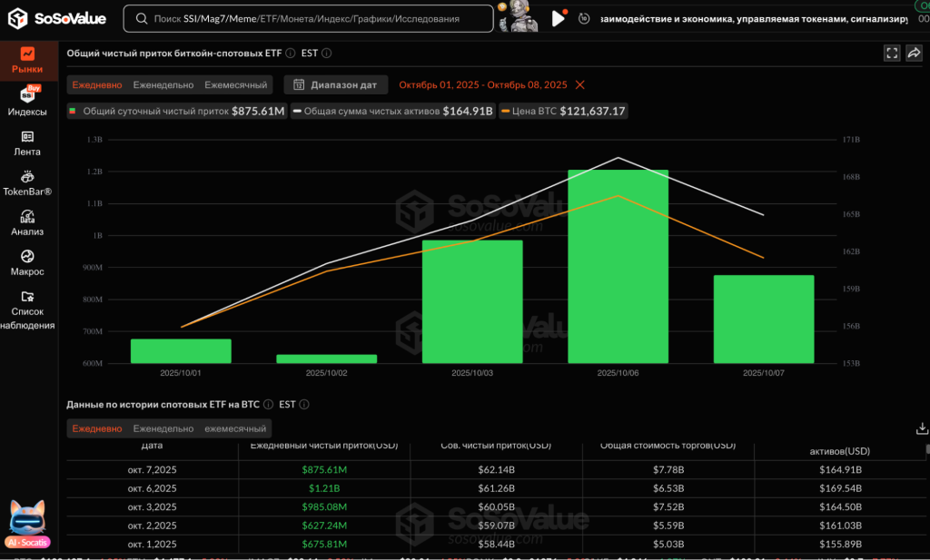Open Макрос section in sidebar

click(x=27, y=262)
